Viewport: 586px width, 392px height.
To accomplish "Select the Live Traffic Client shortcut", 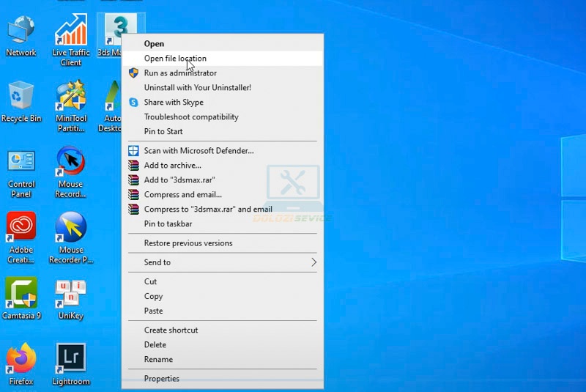I will click(70, 40).
